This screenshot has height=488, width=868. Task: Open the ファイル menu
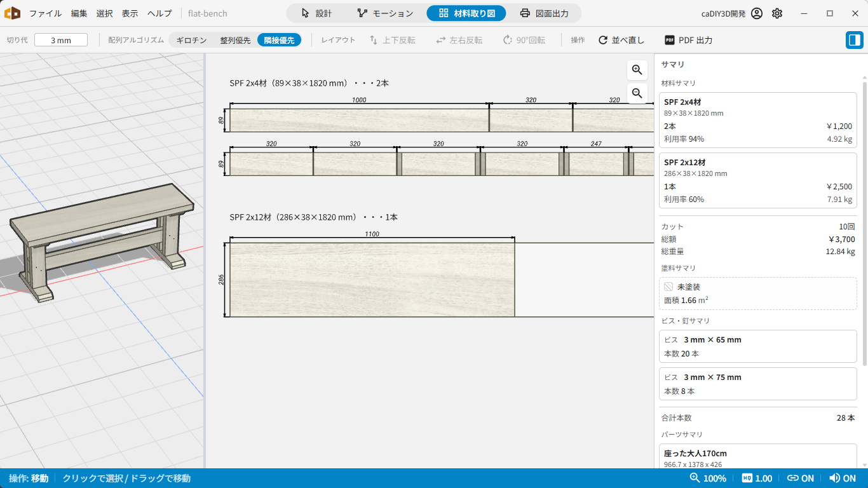[45, 13]
